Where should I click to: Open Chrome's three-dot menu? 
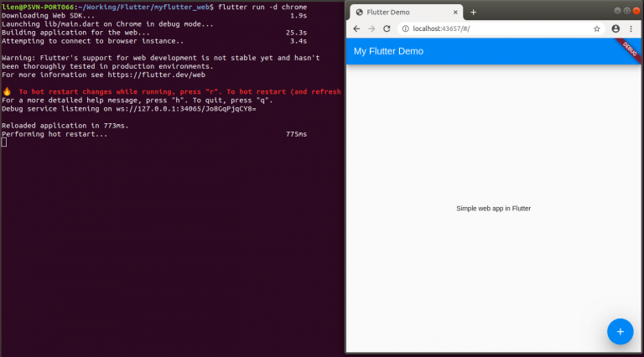point(631,28)
